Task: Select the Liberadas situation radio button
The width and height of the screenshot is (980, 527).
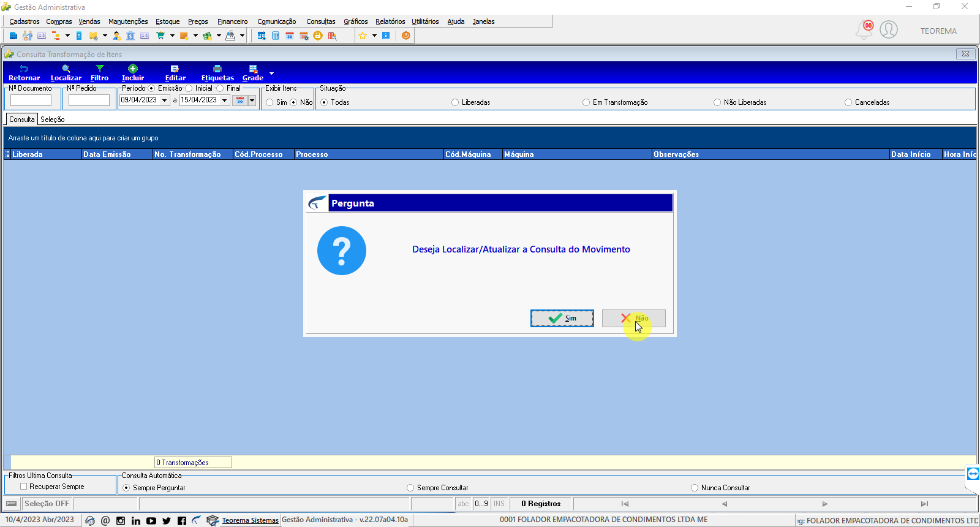Action: click(x=455, y=102)
